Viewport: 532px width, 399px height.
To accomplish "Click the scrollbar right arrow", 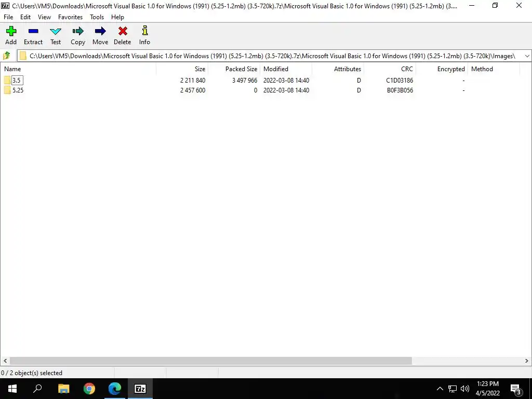I will click(527, 361).
